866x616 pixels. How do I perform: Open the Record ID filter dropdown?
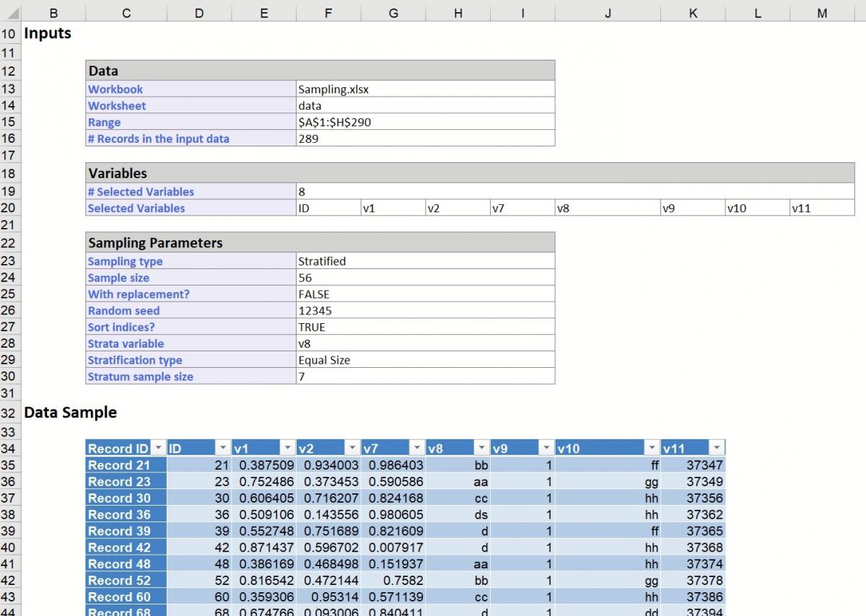[159, 447]
